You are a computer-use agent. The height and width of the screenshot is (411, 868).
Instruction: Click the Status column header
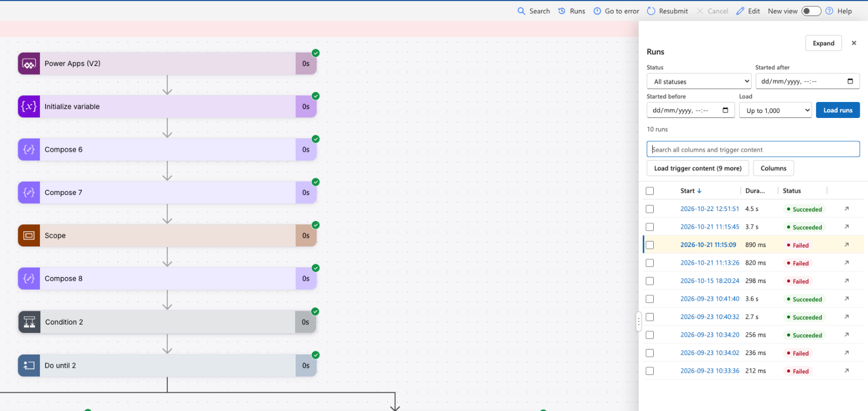tap(792, 191)
